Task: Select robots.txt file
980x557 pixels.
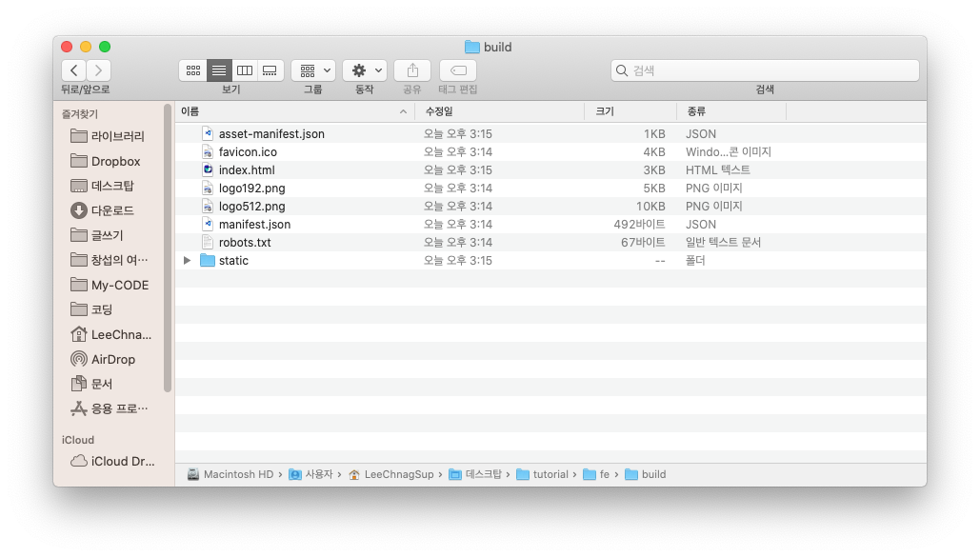Action: coord(550,243)
